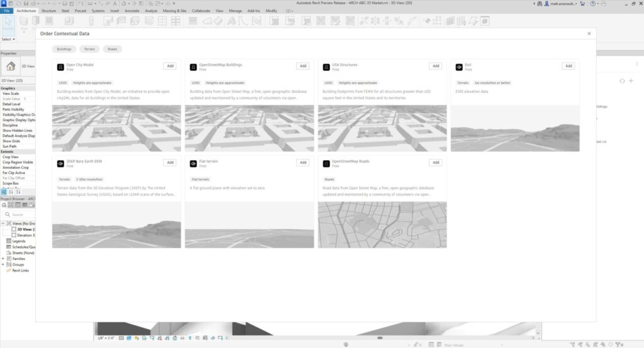The image size is (644, 348).
Task: Close the Order Contextual Data dialog
Action: 589,34
